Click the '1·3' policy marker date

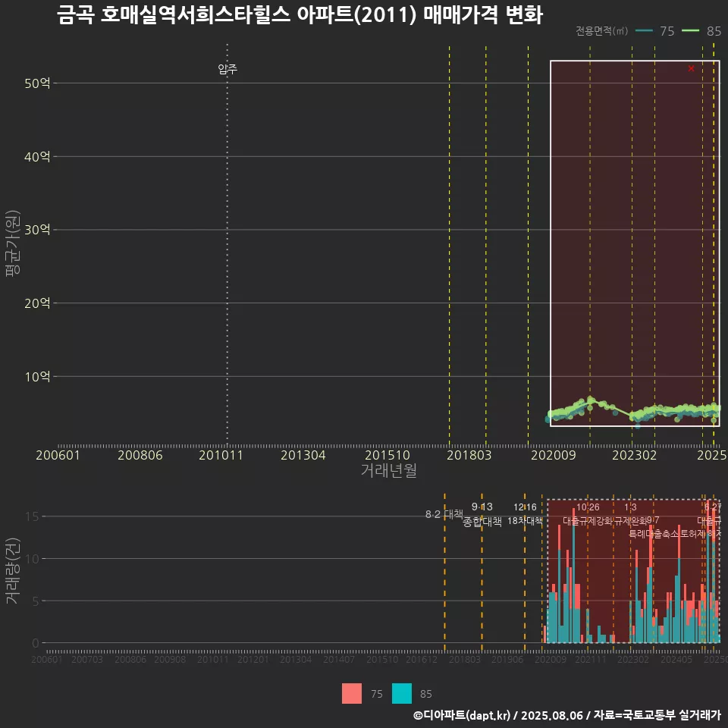coord(630,507)
